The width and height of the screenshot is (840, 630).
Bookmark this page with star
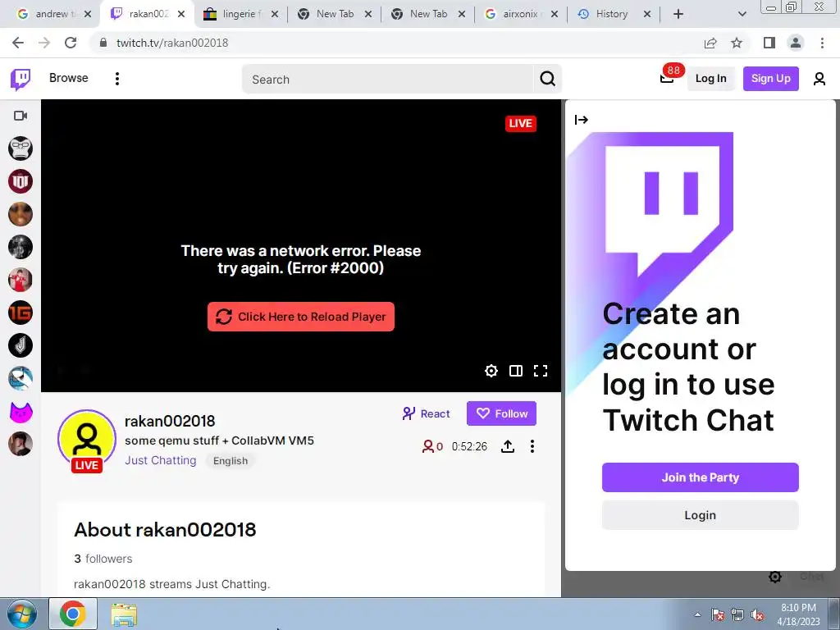coord(737,43)
